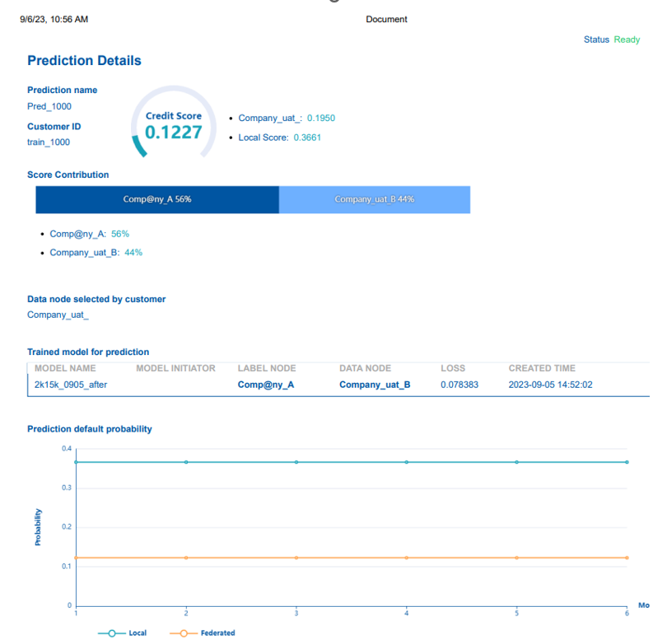The height and width of the screenshot is (644, 667).
Task: Open the 2k15k_0905_after model row
Action: coord(71,385)
